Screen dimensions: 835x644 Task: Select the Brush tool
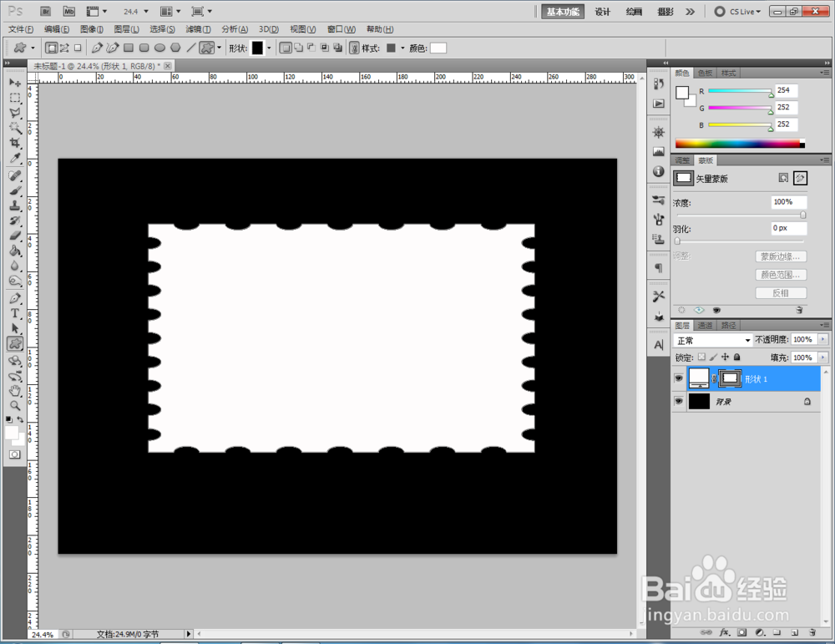point(15,190)
